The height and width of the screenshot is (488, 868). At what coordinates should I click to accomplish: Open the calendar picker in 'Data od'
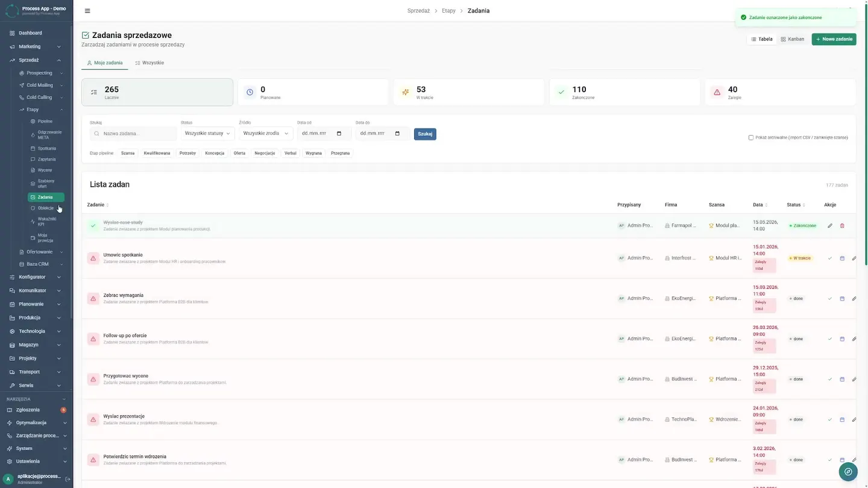[339, 134]
